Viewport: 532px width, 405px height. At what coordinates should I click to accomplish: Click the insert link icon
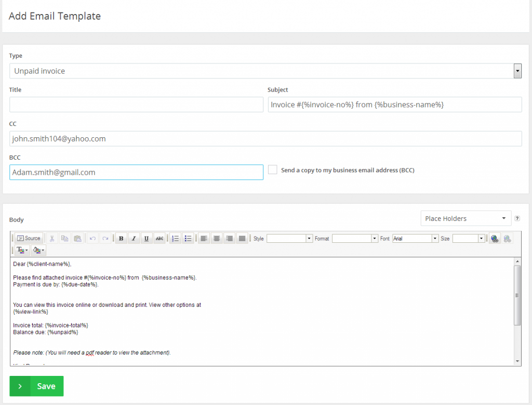(x=494, y=238)
